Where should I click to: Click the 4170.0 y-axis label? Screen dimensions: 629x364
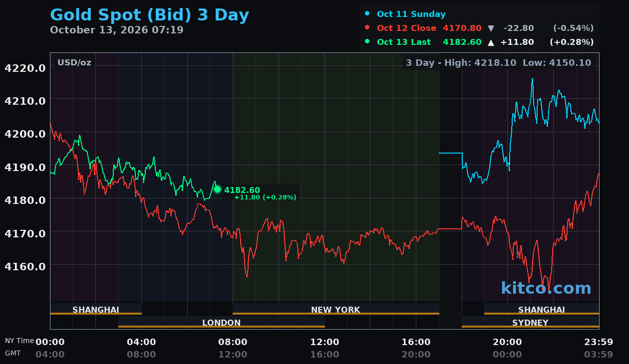25,233
